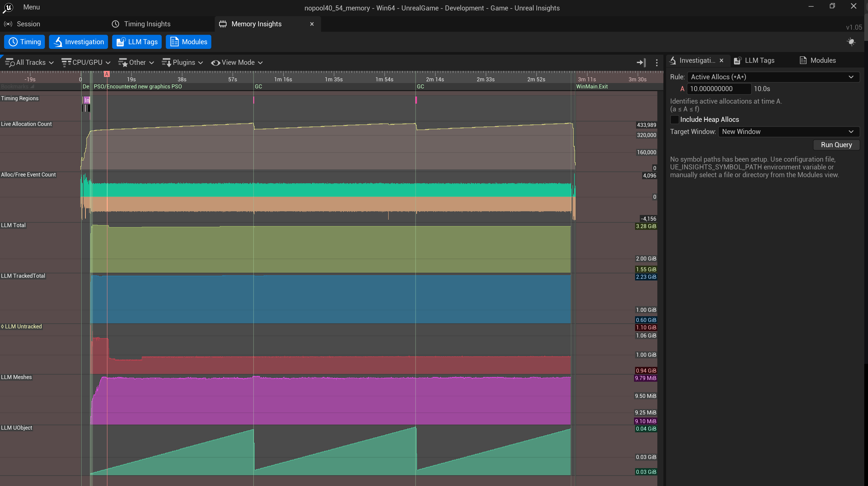868x486 pixels.
Task: Select the Memory Insights tab
Action: point(256,24)
